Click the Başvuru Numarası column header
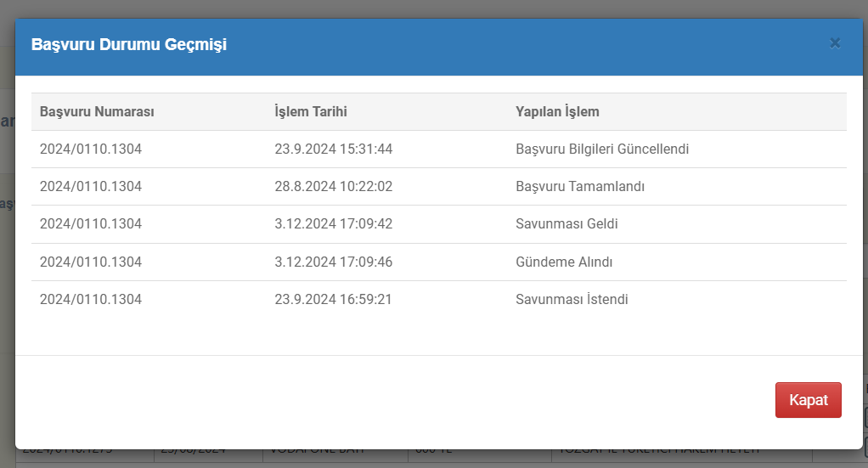This screenshot has width=868, height=468. click(97, 112)
